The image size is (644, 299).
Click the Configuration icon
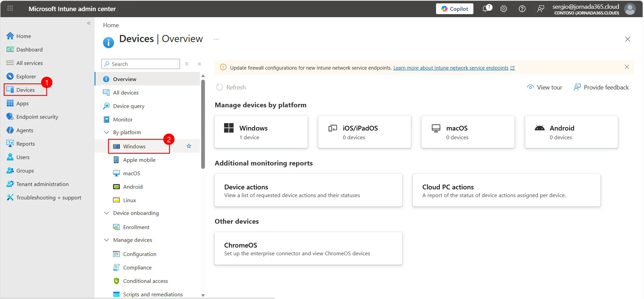[116, 254]
